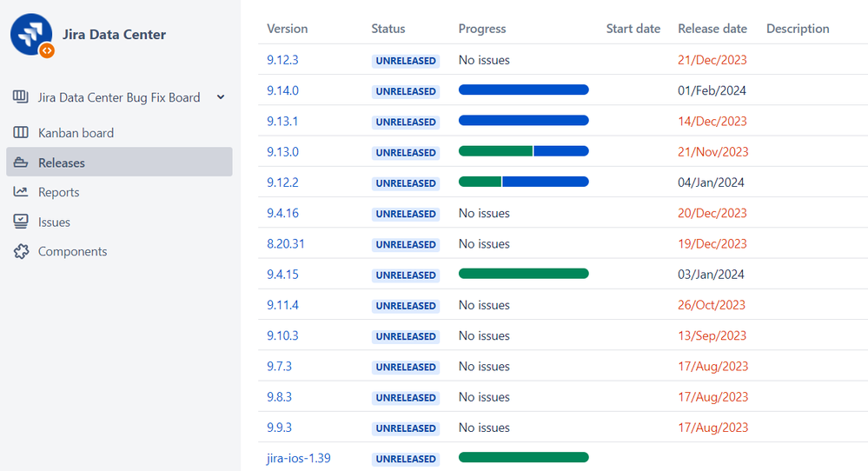Open version 9.13.1 link

coord(282,121)
